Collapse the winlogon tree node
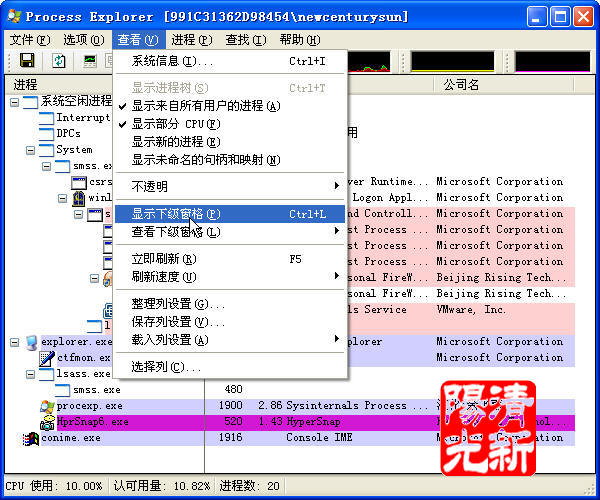 coord(63,199)
